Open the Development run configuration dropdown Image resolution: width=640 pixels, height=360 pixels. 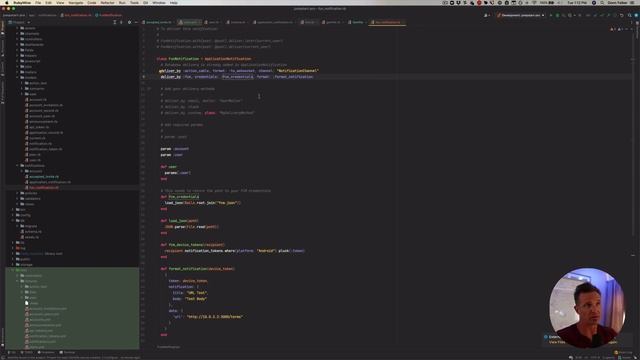pos(521,15)
